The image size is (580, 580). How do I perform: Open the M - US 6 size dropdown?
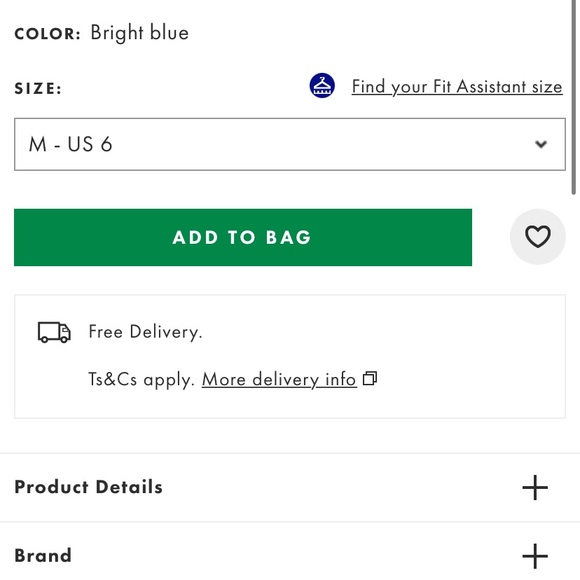pyautogui.click(x=290, y=144)
